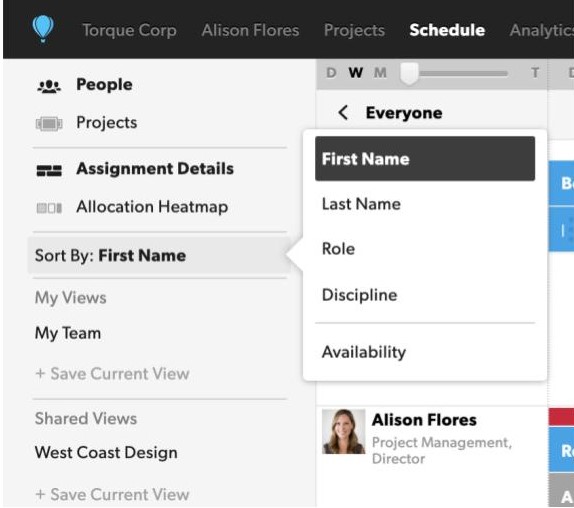Viewport: 574px width, 508px height.
Task: Switch timeline to Day view (D)
Action: (x=331, y=72)
